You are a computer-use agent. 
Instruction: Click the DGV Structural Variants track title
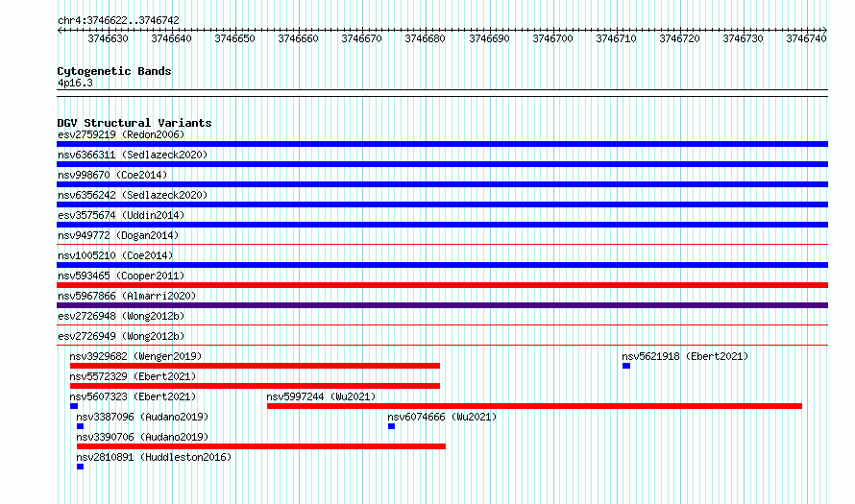pyautogui.click(x=134, y=123)
